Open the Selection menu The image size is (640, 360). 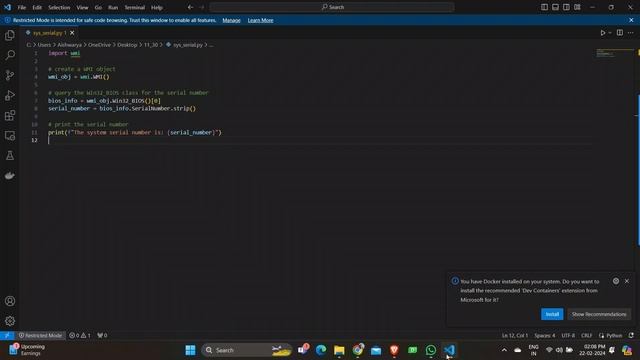click(59, 7)
